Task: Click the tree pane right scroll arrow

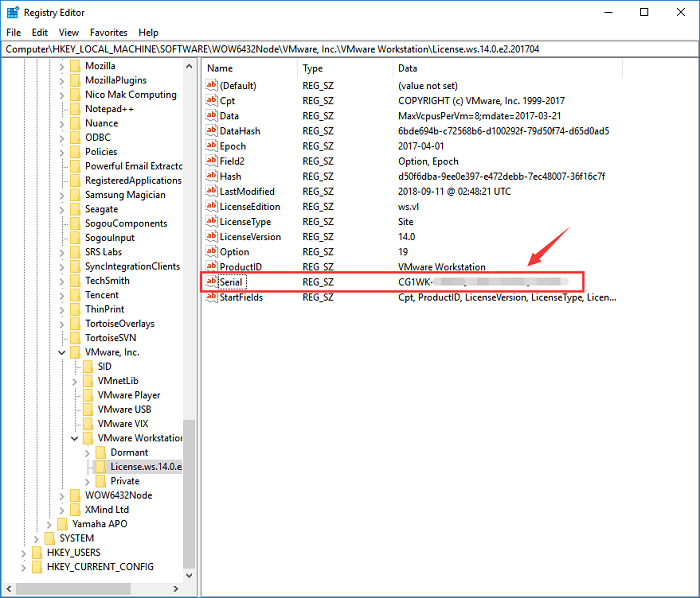Action: tap(176, 589)
